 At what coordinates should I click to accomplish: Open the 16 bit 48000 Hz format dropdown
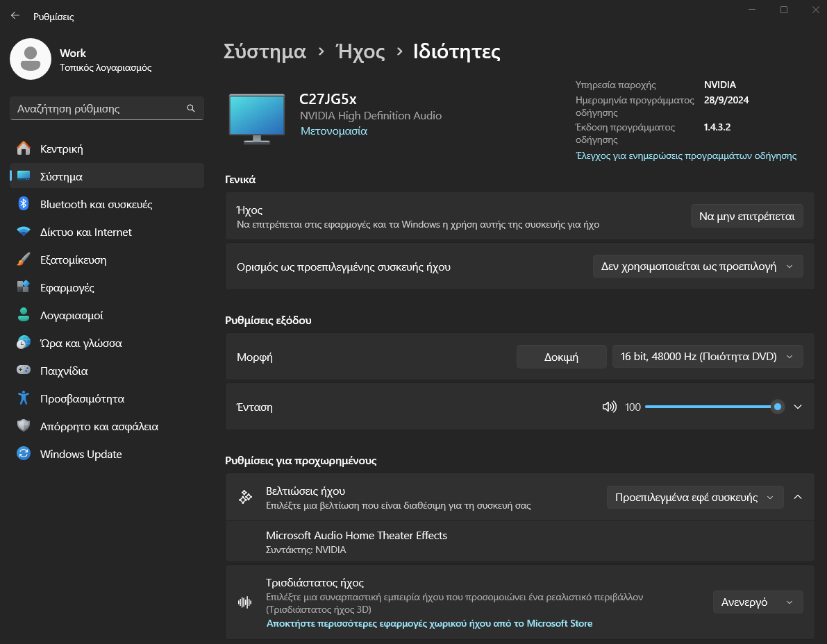707,357
